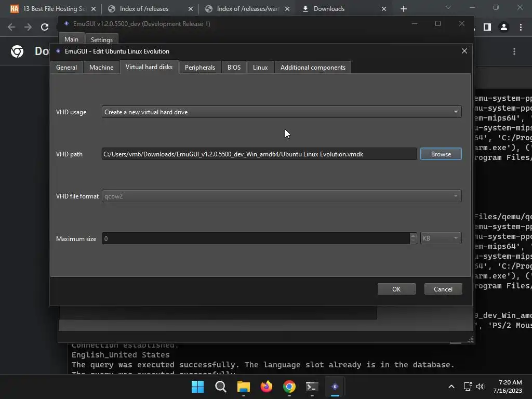The height and width of the screenshot is (399, 532).
Task: Show hidden system tray icons
Action: [x=451, y=387]
